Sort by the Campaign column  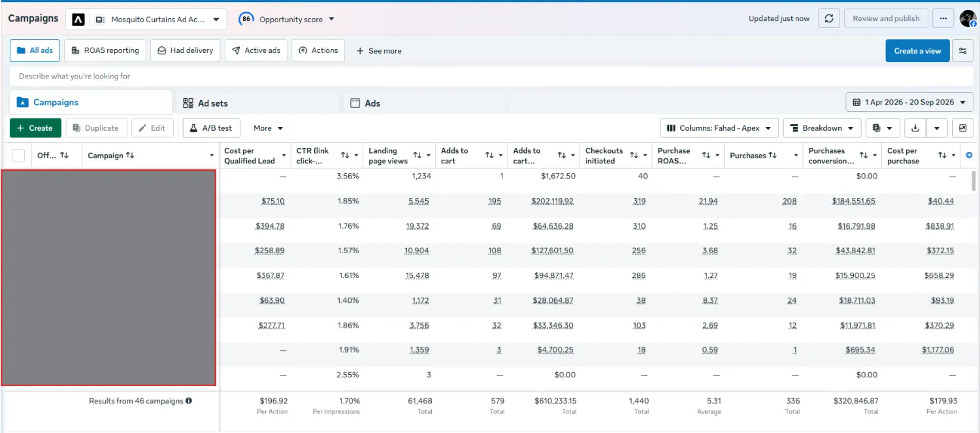(x=130, y=156)
